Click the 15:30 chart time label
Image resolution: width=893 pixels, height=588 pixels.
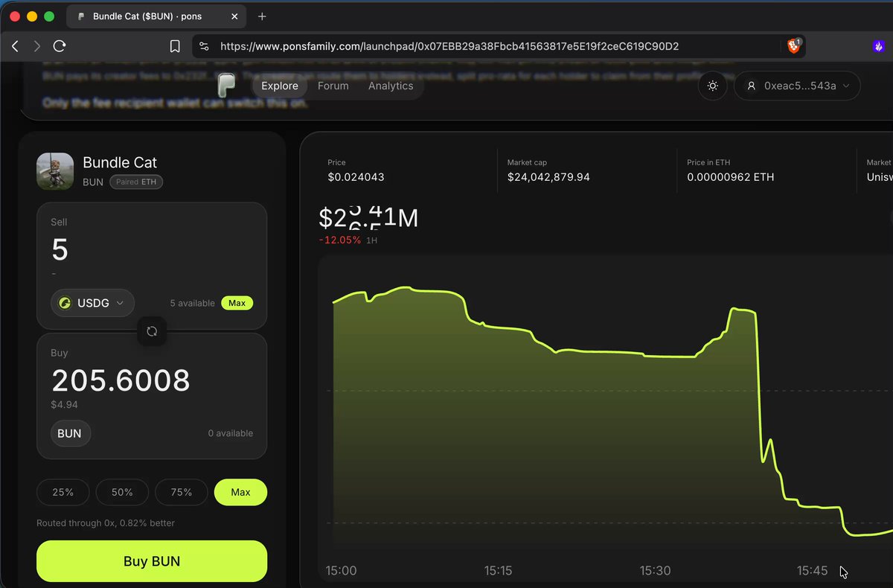tap(655, 571)
